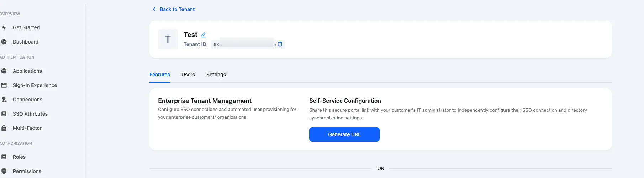Click the Permissions shield icon
The width and height of the screenshot is (644, 178).
[x=4, y=171]
